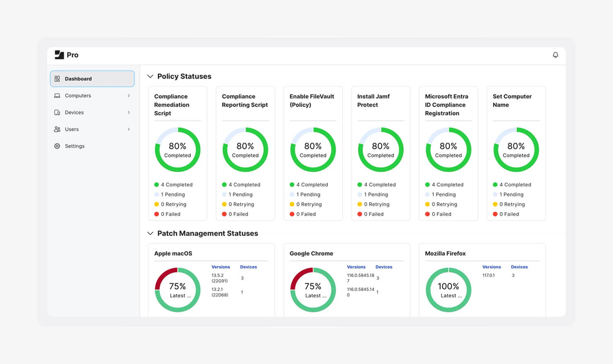Image resolution: width=613 pixels, height=364 pixels.
Task: Open the Install Jamf Protect policy card
Action: 381,153
